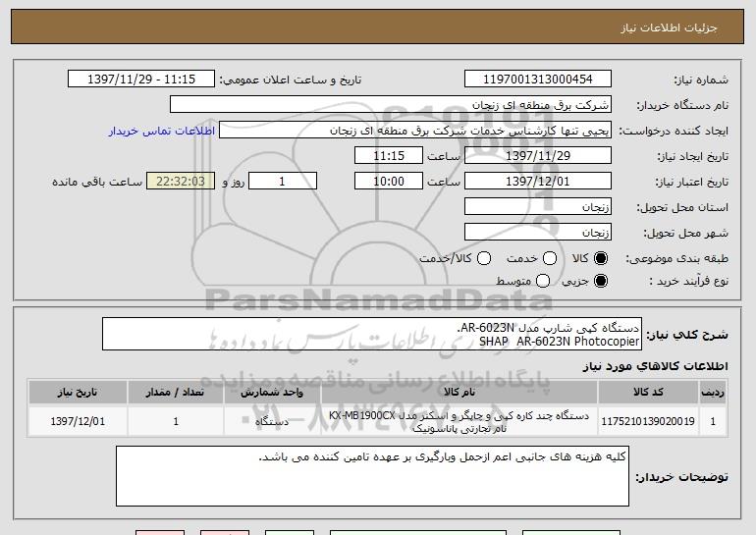Click the delivery province field زنجان
This screenshot has width=756, height=535.
coord(538,207)
